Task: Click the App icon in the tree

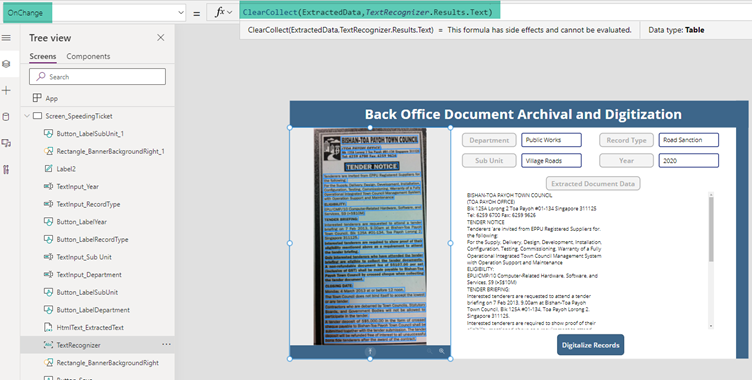Action: pos(37,98)
